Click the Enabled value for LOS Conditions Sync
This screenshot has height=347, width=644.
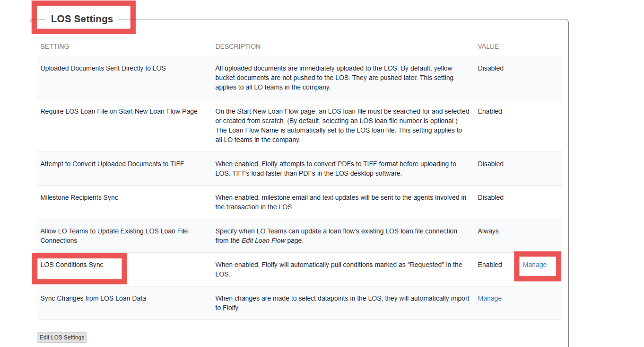pos(490,265)
